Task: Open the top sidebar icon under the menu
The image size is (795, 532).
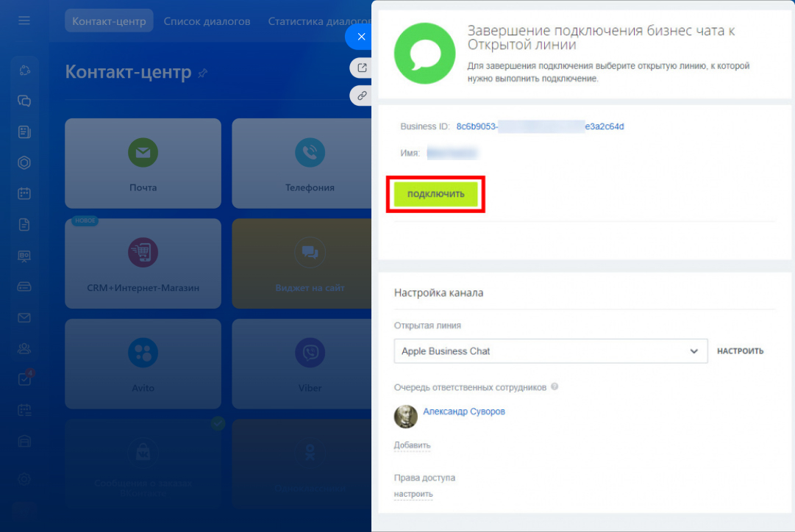Action: click(x=24, y=71)
